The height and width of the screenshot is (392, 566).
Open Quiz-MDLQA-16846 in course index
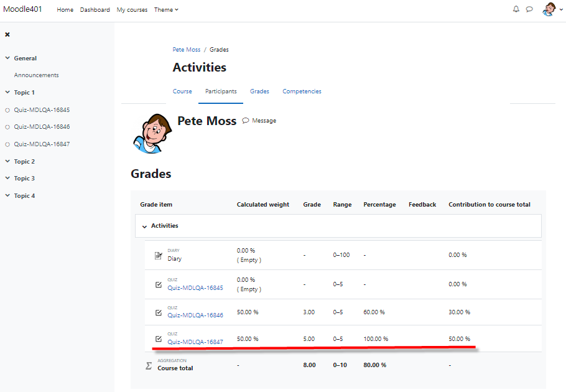[42, 127]
